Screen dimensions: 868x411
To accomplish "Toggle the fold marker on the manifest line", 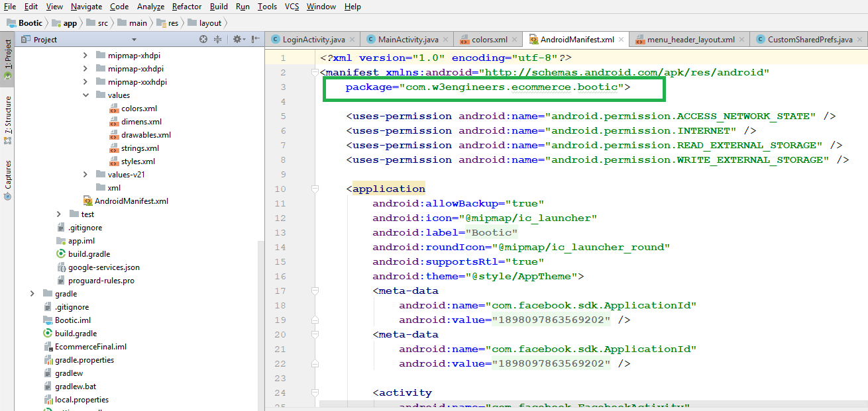I will (313, 73).
